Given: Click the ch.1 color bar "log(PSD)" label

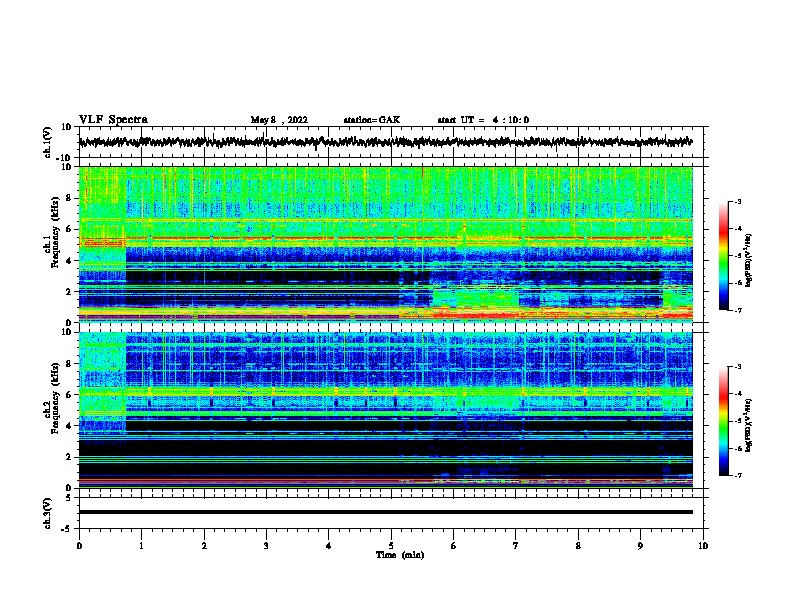Looking at the screenshot, I should pyautogui.click(x=749, y=260).
